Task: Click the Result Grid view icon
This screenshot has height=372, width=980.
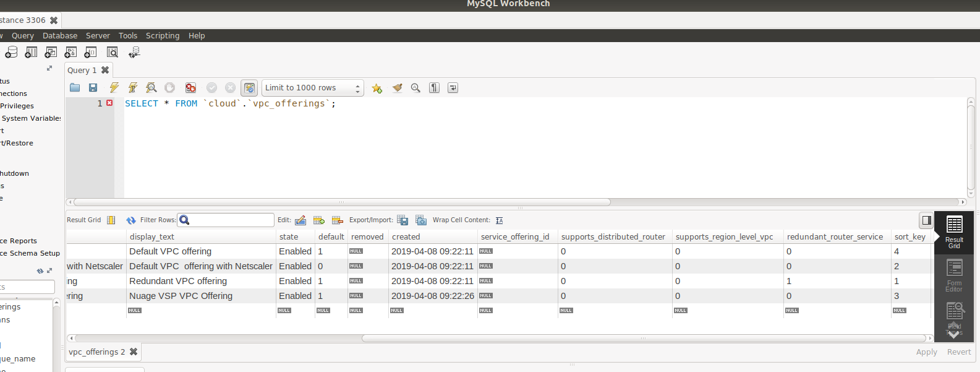Action: coord(111,220)
